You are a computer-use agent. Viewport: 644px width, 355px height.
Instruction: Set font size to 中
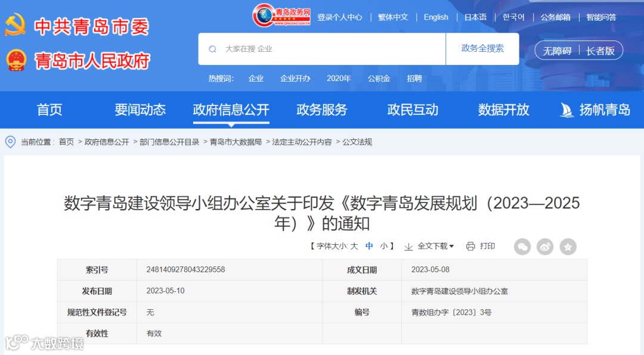click(369, 246)
